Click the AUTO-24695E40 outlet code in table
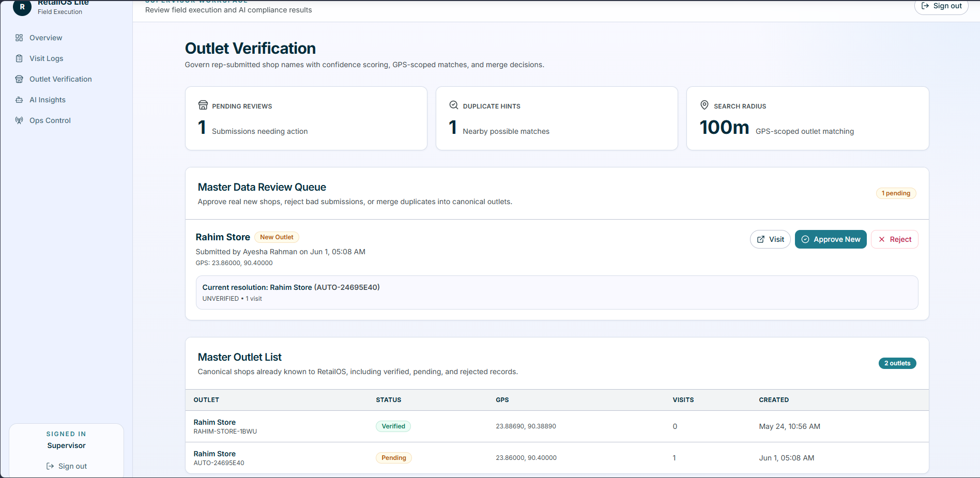Viewport: 980px width, 478px height. [219, 463]
